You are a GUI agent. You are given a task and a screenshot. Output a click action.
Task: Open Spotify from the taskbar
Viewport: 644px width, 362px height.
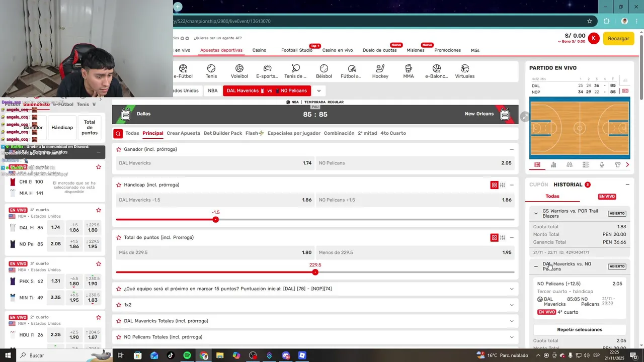click(187, 355)
